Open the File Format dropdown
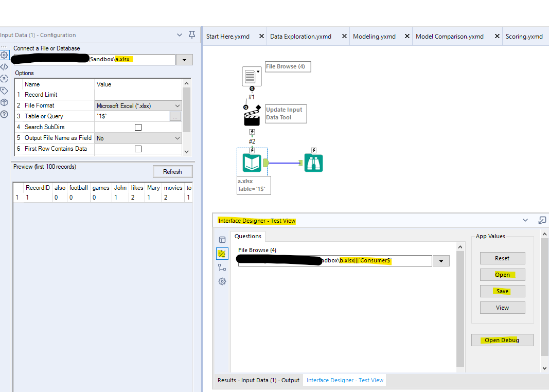Image resolution: width=549 pixels, height=392 pixels. point(176,105)
